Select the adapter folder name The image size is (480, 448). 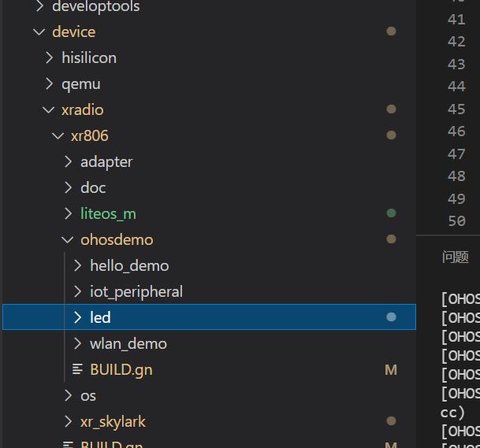pyautogui.click(x=106, y=162)
